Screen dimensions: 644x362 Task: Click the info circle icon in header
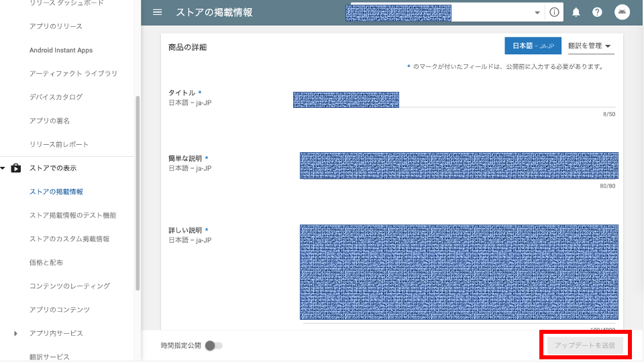pyautogui.click(x=554, y=12)
